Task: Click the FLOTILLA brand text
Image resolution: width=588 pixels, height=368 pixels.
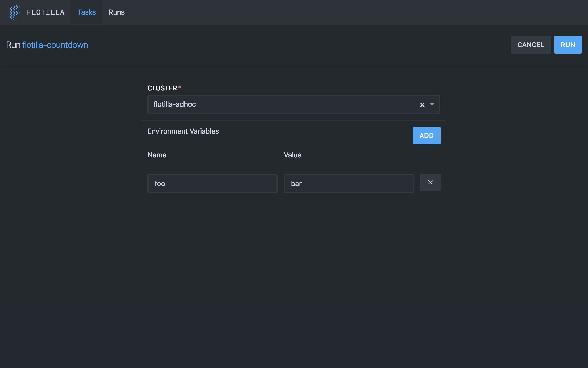Action: pos(46,12)
